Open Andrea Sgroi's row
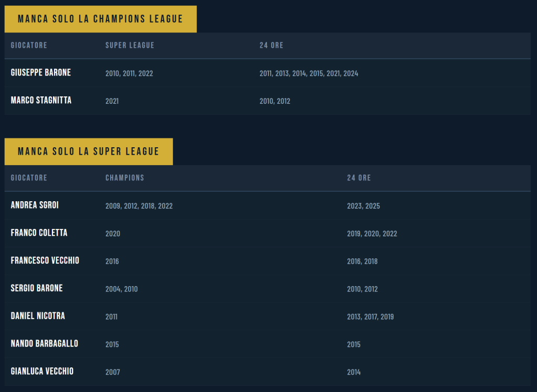Viewport: 537px width, 392px height. coord(35,205)
